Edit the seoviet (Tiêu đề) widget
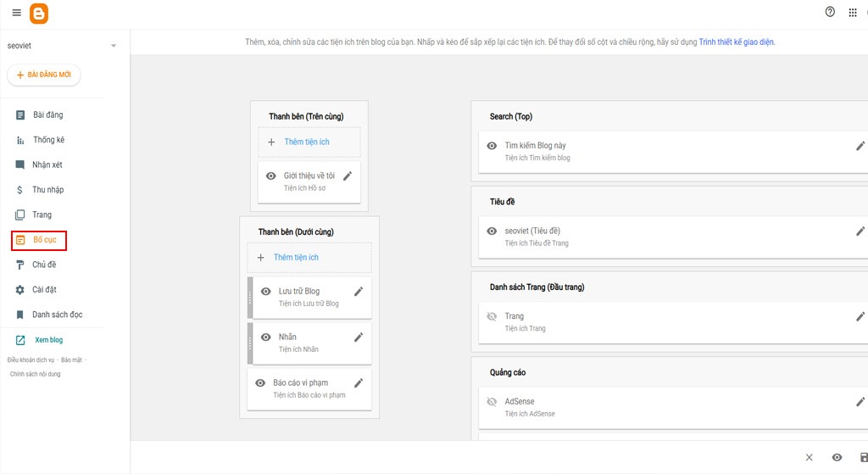The width and height of the screenshot is (868, 474). pos(860,231)
